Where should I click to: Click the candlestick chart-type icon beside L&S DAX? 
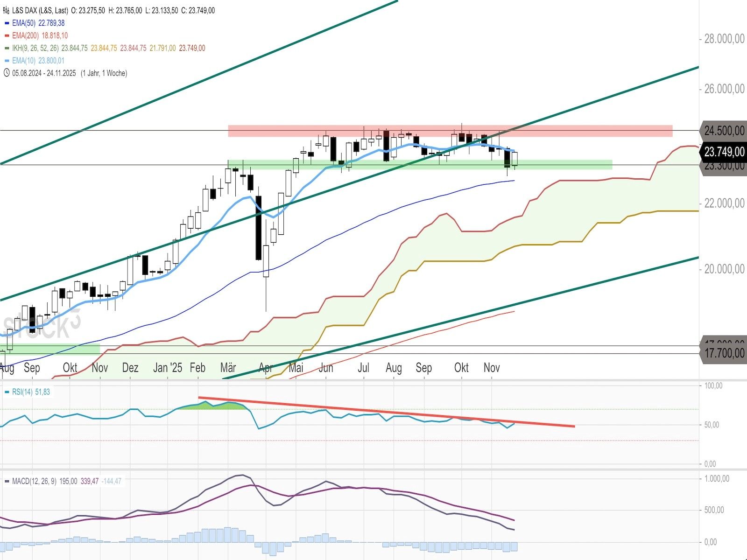point(6,10)
